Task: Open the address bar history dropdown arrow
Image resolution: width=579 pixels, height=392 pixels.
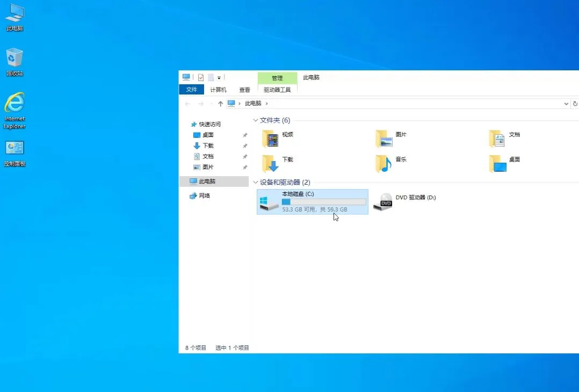Action: tap(566, 104)
